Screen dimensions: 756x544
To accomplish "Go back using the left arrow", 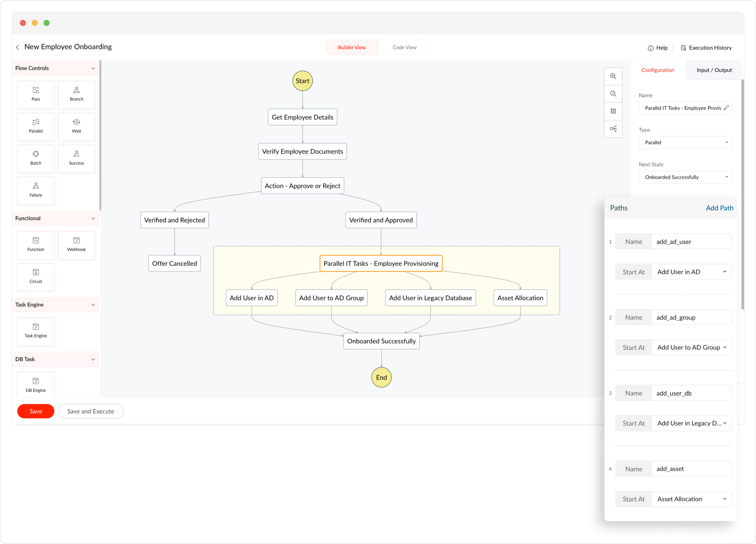I will click(x=18, y=47).
